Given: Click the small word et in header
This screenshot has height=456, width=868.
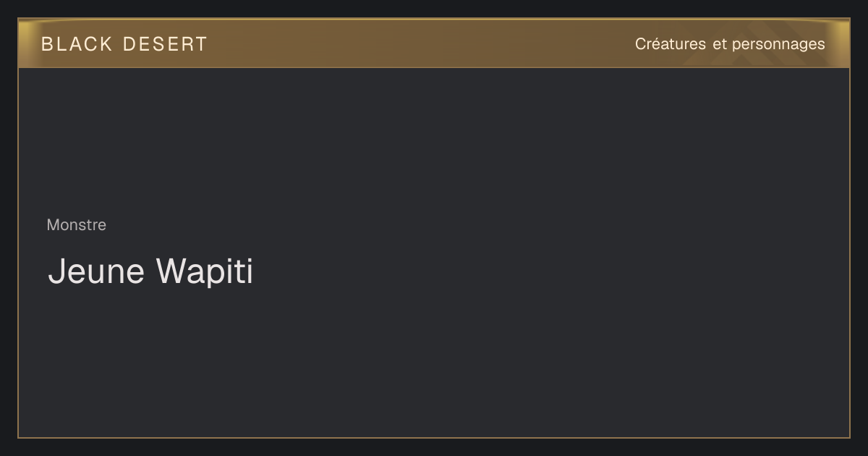Looking at the screenshot, I should (720, 44).
